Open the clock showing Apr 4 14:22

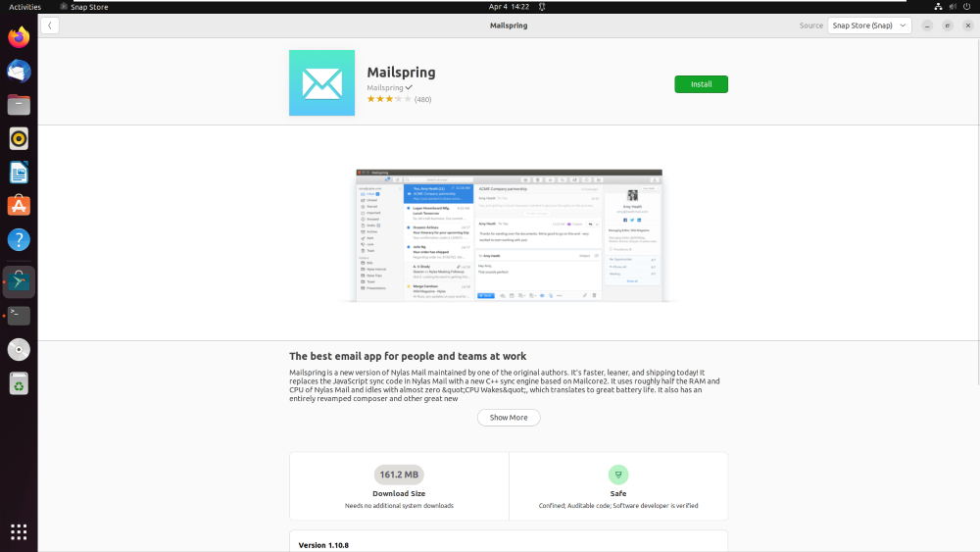tap(509, 7)
